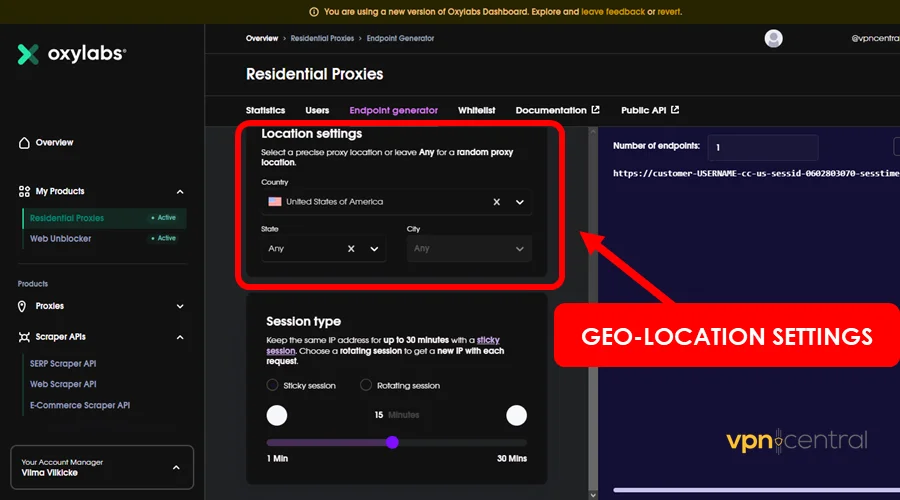
Task: Open E-Commerce Scraper API in the sidebar
Action: coord(80,405)
